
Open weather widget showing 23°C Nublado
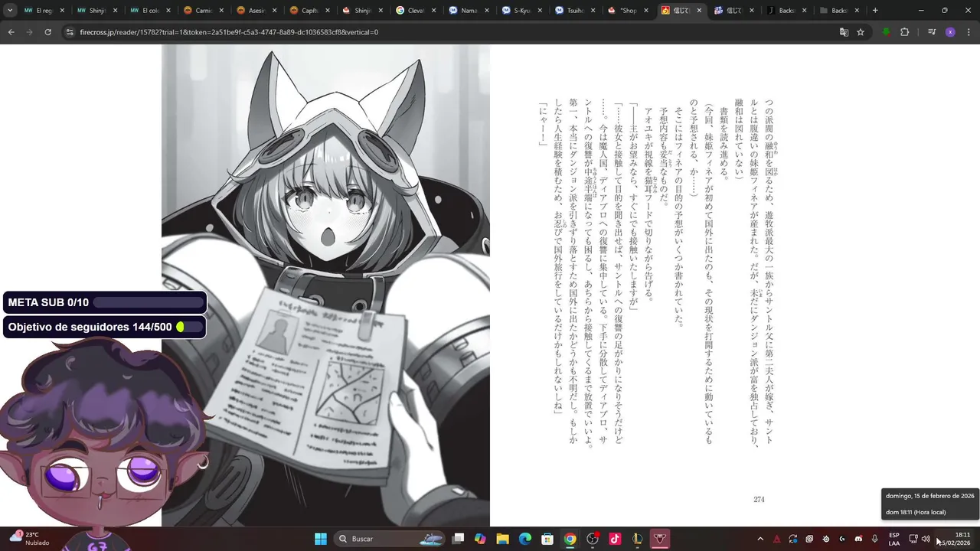coord(31,539)
